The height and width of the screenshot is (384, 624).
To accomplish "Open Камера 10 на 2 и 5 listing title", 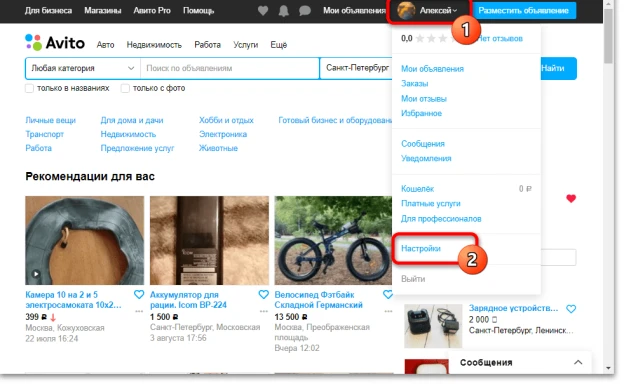I will pyautogui.click(x=73, y=300).
